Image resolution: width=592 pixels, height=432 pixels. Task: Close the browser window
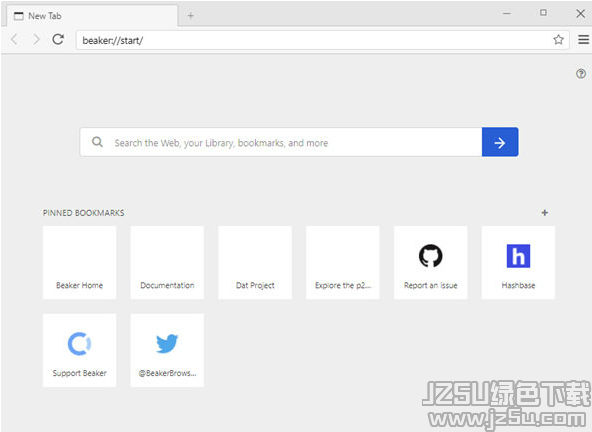[580, 13]
